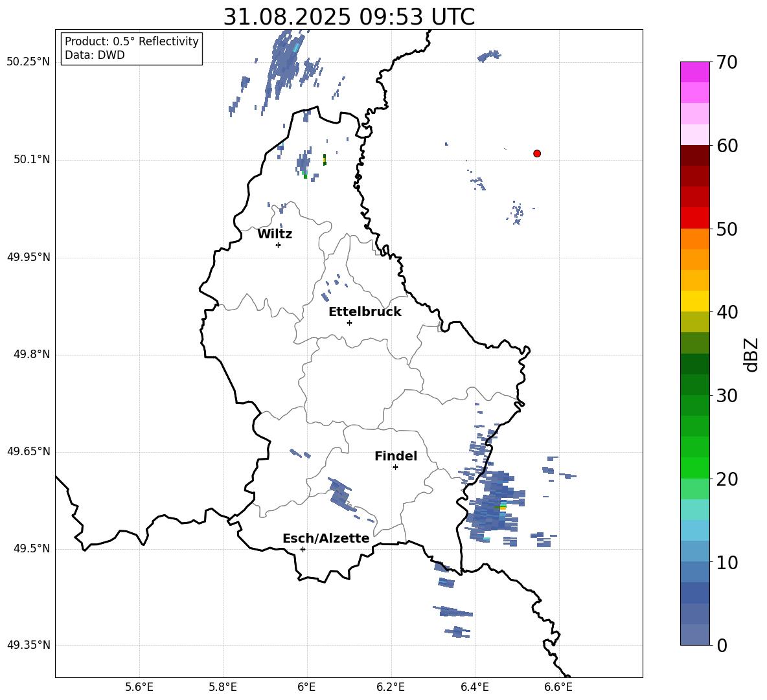The image size is (767, 700).
Task: Click the Findel city label
Action: (x=396, y=456)
